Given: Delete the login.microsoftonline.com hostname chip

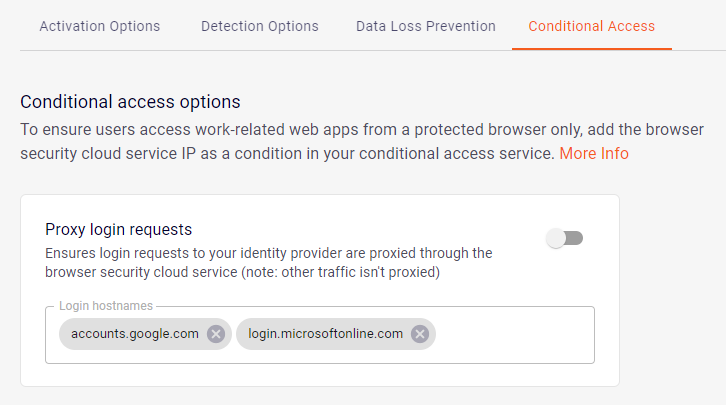Looking at the screenshot, I should (x=420, y=334).
